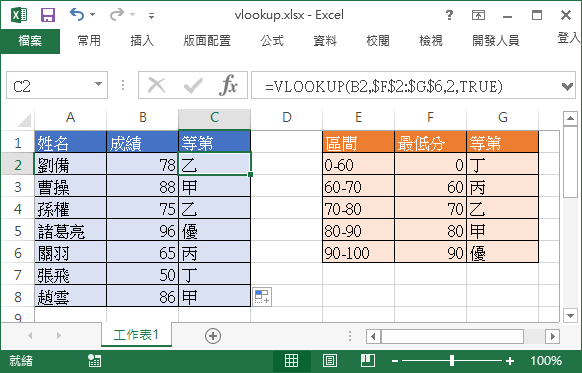Open the 檔案 tab

click(30, 41)
